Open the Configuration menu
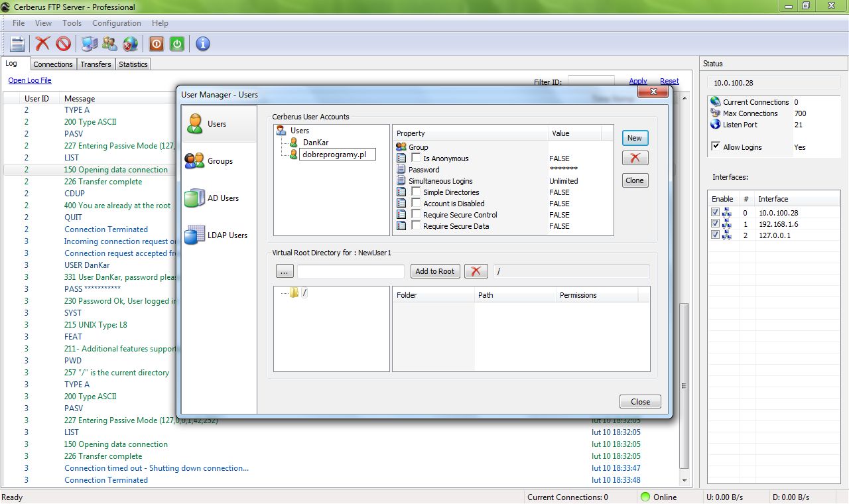Viewport: 849px width, 504px height. tap(117, 23)
